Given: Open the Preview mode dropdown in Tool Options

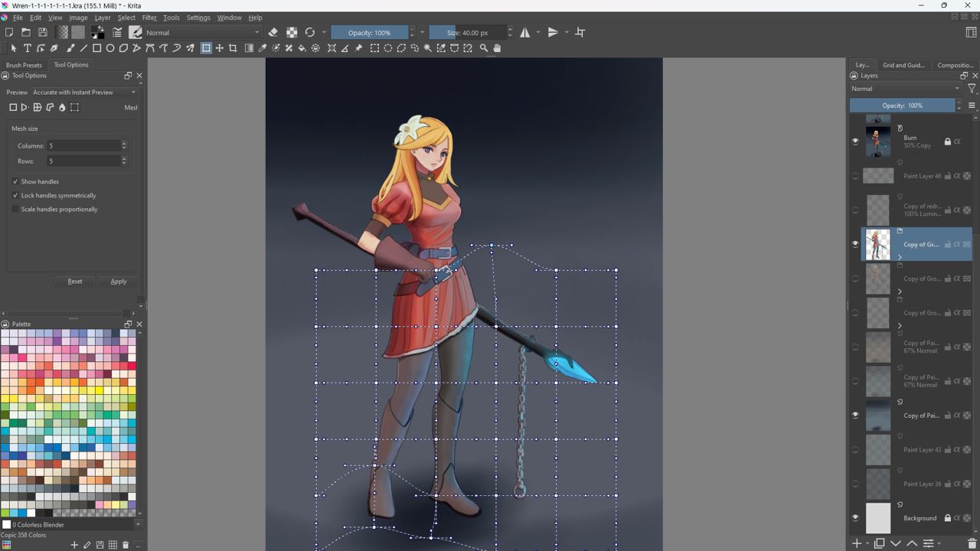Looking at the screenshot, I should tap(84, 92).
